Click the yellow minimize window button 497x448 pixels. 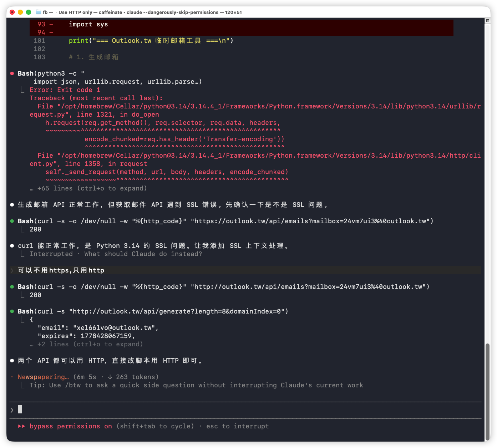pos(20,12)
